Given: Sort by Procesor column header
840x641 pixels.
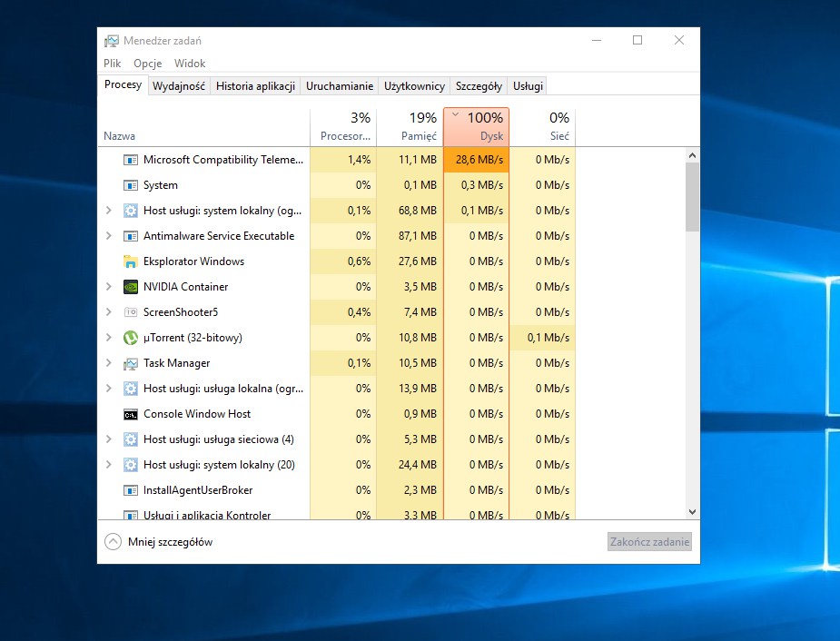Looking at the screenshot, I should point(343,127).
